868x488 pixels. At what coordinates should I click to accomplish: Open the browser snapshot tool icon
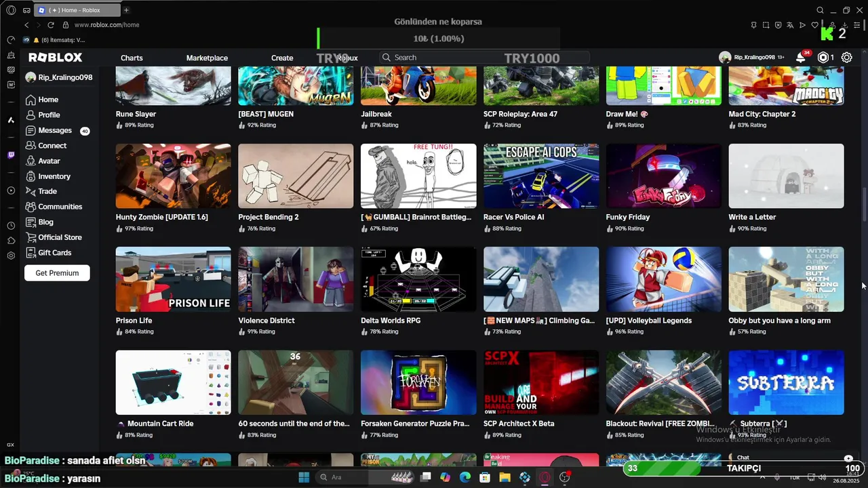tap(766, 25)
